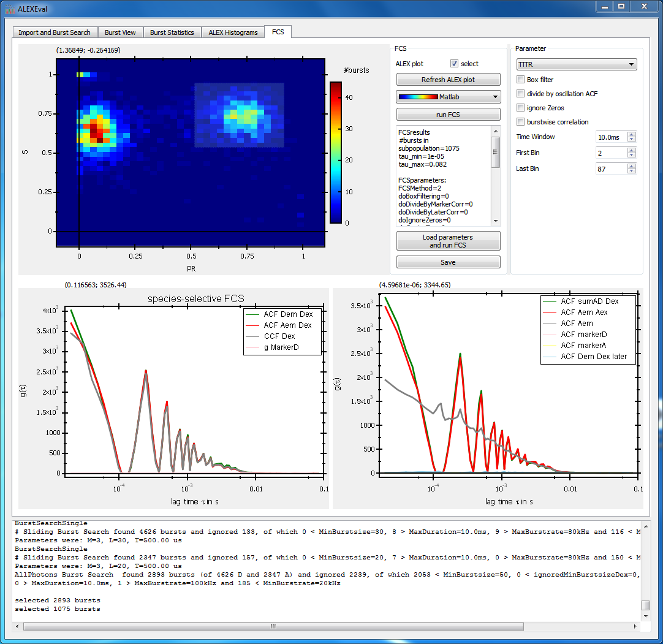This screenshot has width=663, height=644.
Task: Enable the ignore Zeros option
Action: (520, 108)
